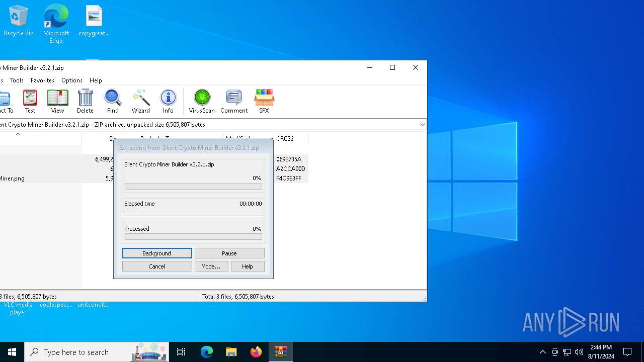Open Microsoft Edge desktop shortcut

56,24
